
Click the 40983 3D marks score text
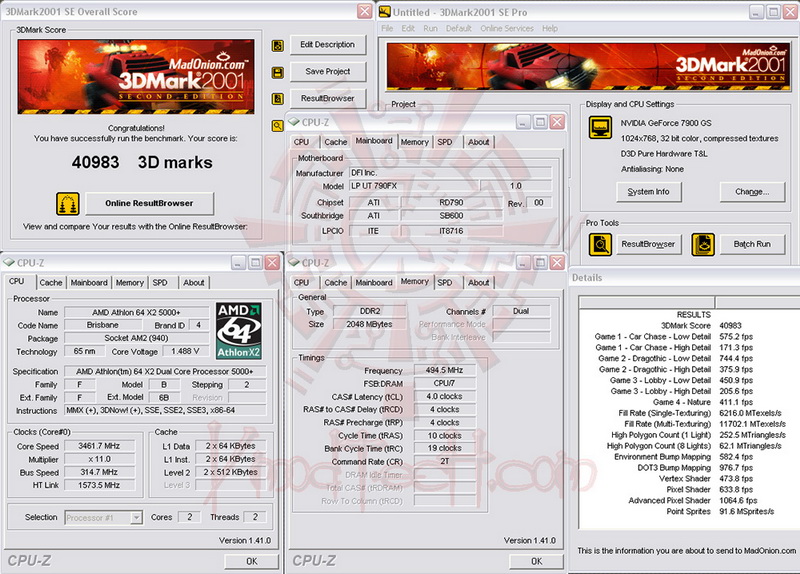tap(142, 162)
